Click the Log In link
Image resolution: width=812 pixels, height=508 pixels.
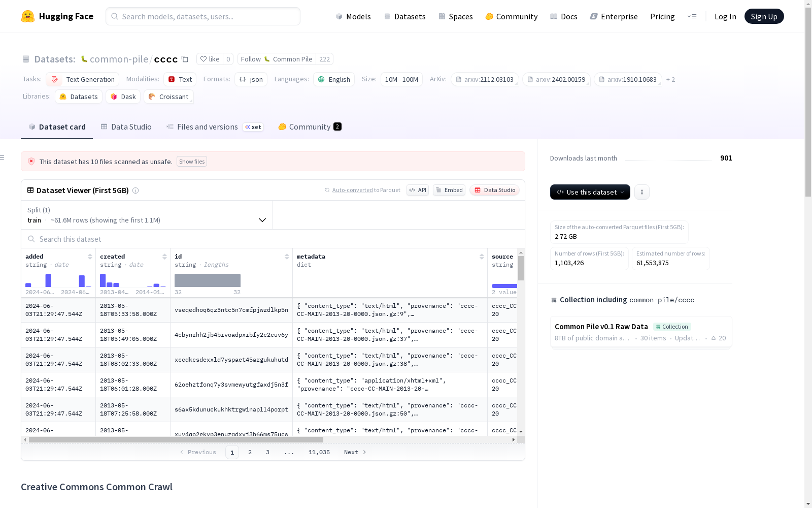[x=725, y=16]
